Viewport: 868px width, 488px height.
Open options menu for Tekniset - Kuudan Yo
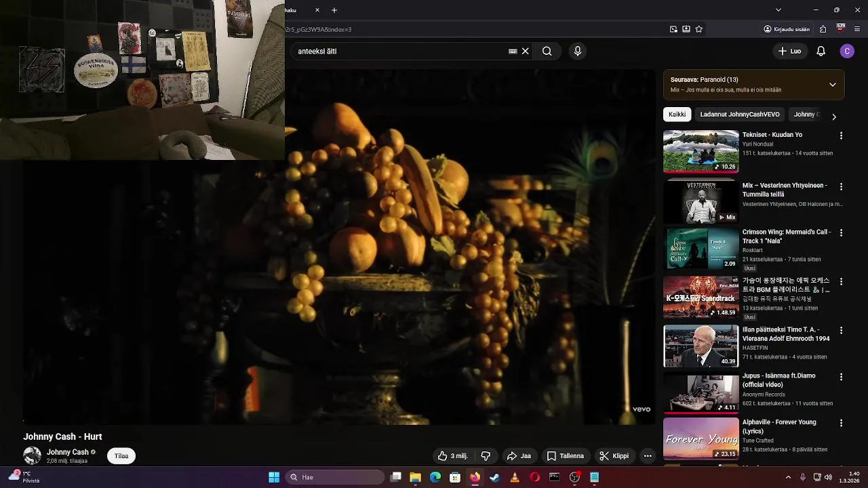click(x=841, y=136)
